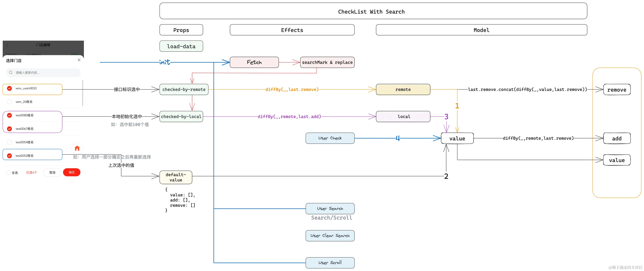Click the orange home floating icon
This screenshot has width=644, height=271.
point(77,148)
